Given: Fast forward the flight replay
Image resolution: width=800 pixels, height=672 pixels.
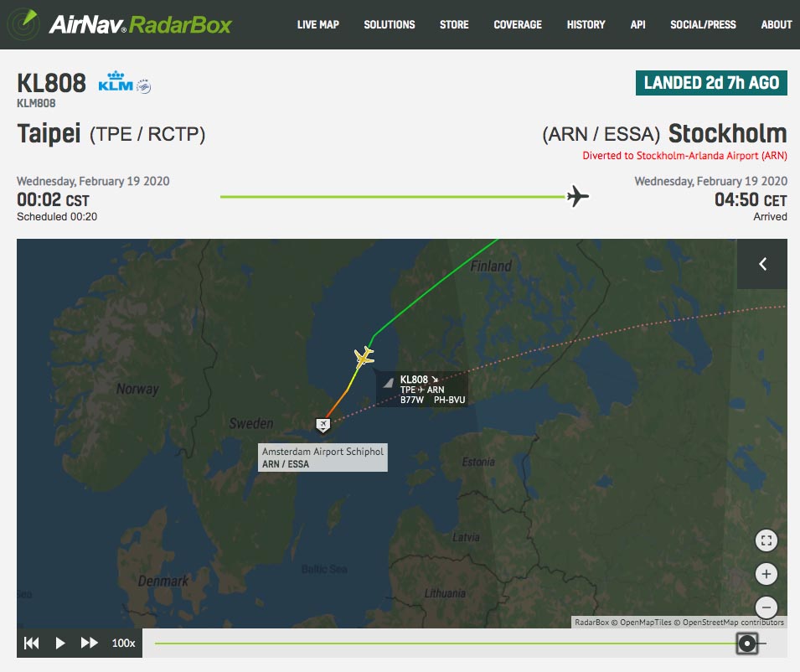Looking at the screenshot, I should click(90, 643).
